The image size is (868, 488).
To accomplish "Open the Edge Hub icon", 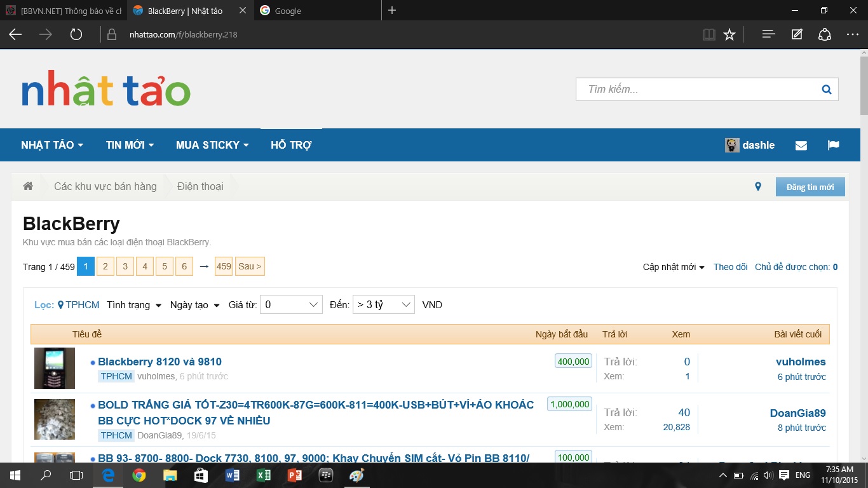I will [x=768, y=34].
